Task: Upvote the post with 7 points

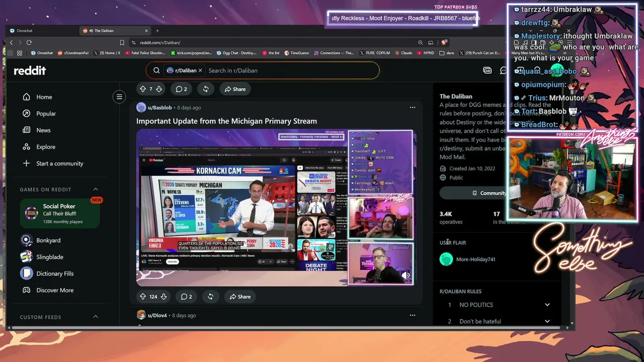Action: (143, 89)
